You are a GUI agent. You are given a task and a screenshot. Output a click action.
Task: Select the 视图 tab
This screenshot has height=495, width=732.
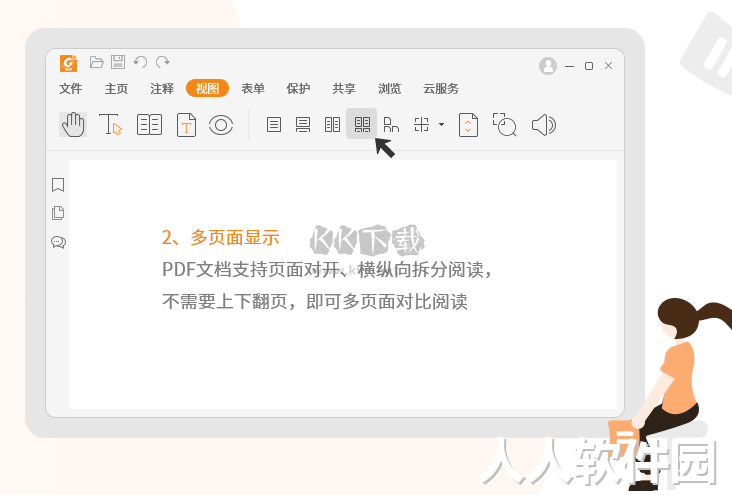(x=207, y=88)
